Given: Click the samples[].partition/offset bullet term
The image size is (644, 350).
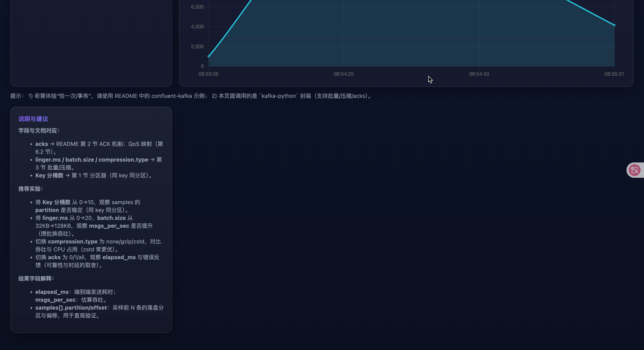Looking at the screenshot, I should 71,308.
